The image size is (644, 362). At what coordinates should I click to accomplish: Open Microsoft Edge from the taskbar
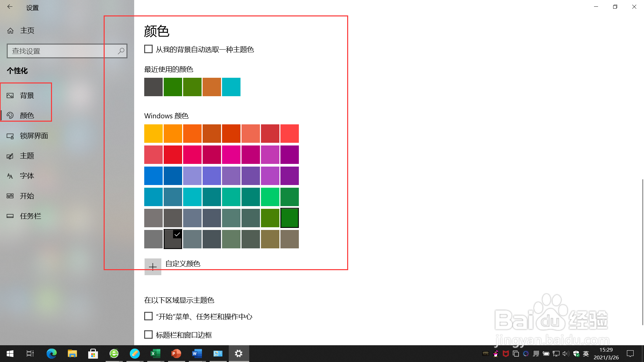point(51,353)
